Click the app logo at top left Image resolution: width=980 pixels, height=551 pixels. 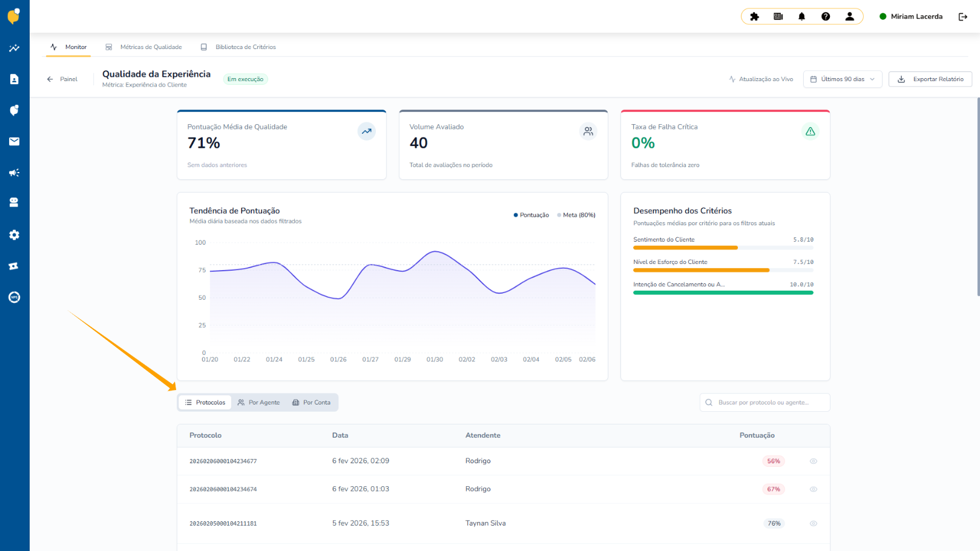pos(14,16)
